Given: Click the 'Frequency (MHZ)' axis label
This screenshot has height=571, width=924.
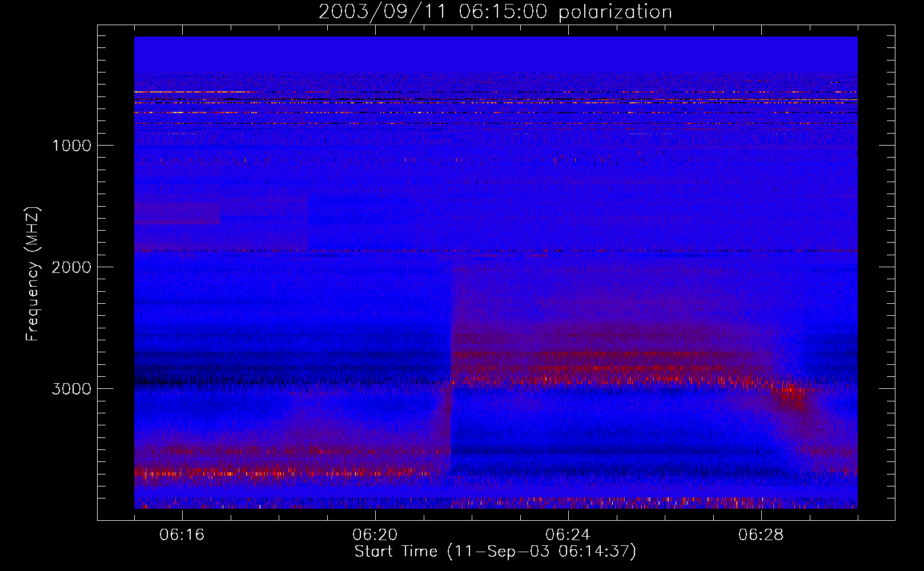Looking at the screenshot, I should pos(33,274).
